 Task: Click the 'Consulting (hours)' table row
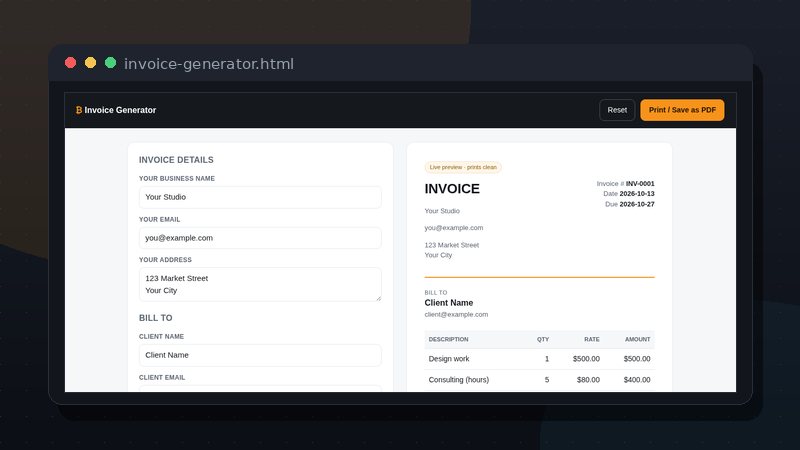point(539,380)
